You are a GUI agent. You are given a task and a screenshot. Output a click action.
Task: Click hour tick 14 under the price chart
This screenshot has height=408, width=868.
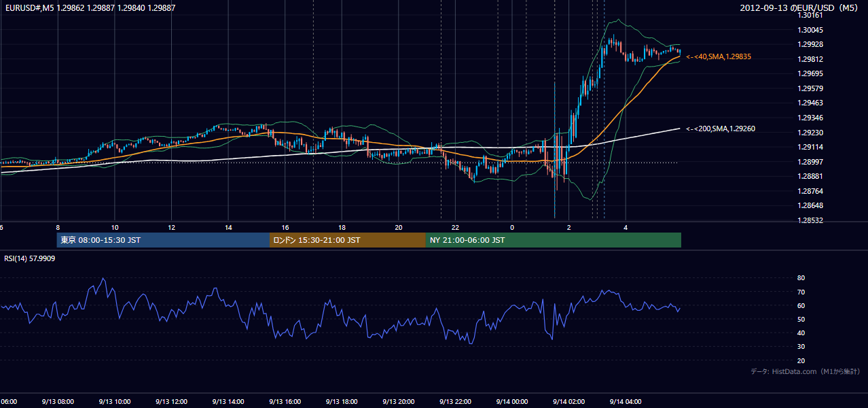[228, 227]
